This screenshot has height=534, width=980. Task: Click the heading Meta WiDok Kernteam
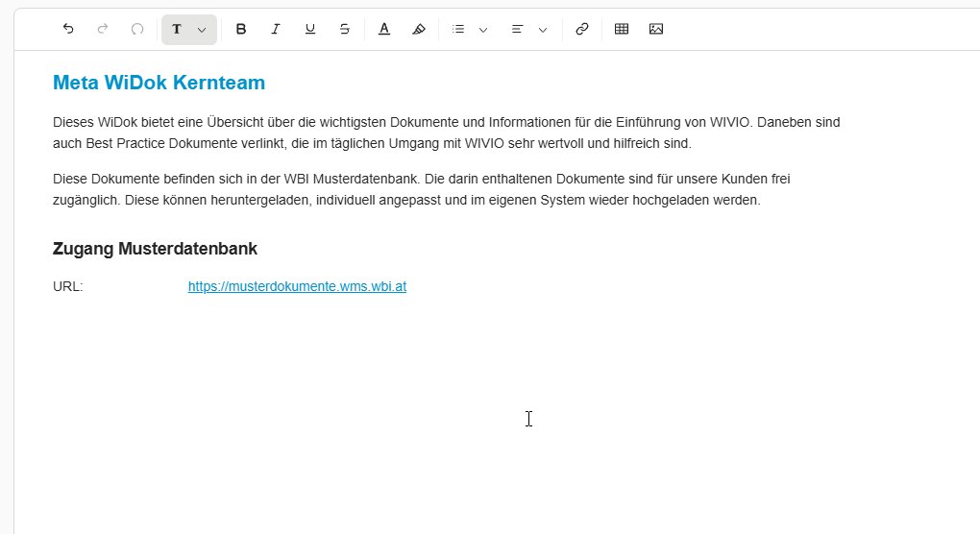coord(159,83)
